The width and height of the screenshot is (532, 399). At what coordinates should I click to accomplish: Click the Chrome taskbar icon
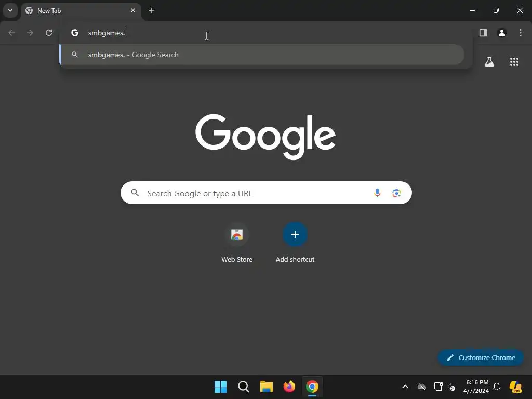click(x=312, y=387)
